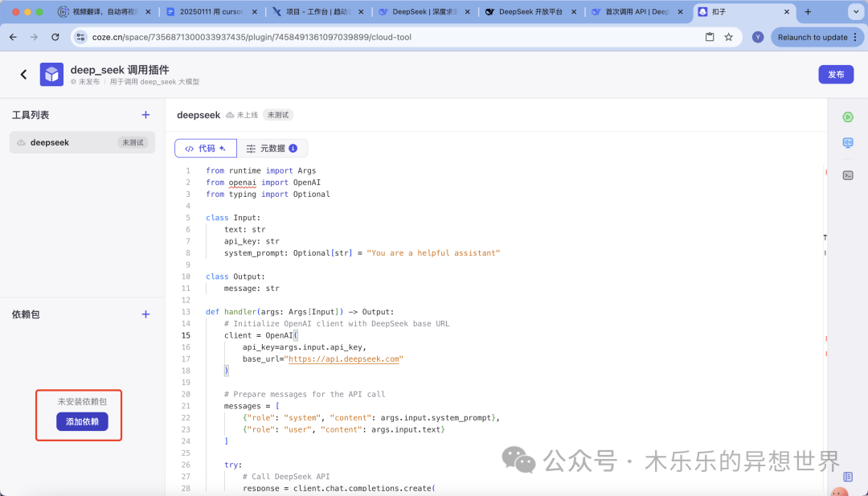868x496 pixels.
Task: Go back using the plugin back arrow
Action: coord(23,74)
